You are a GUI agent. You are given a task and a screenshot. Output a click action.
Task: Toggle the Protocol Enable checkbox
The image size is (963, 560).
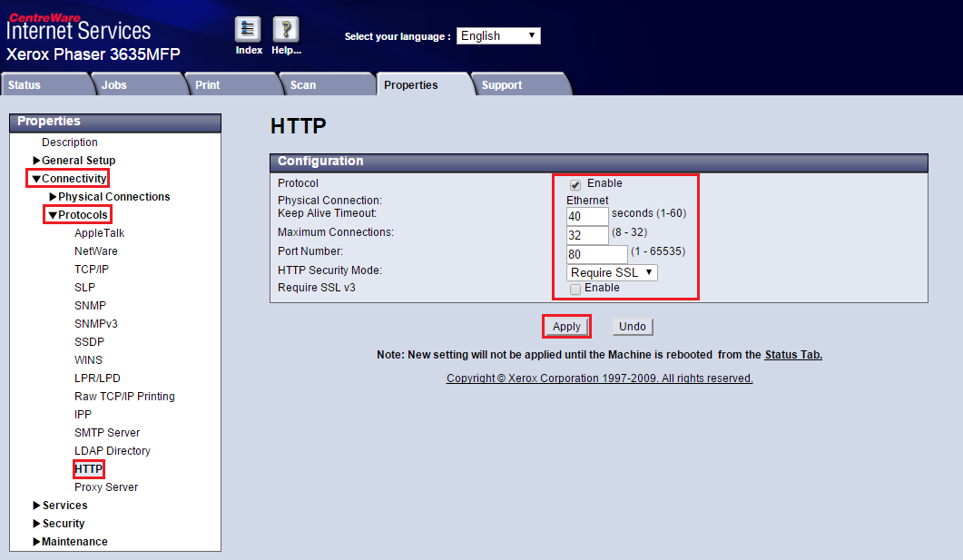coord(575,184)
